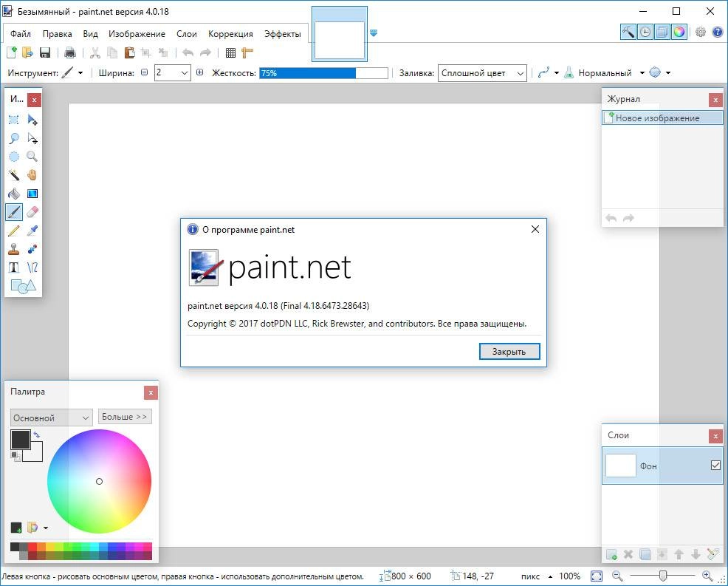Expand the image list arrow

tap(374, 33)
